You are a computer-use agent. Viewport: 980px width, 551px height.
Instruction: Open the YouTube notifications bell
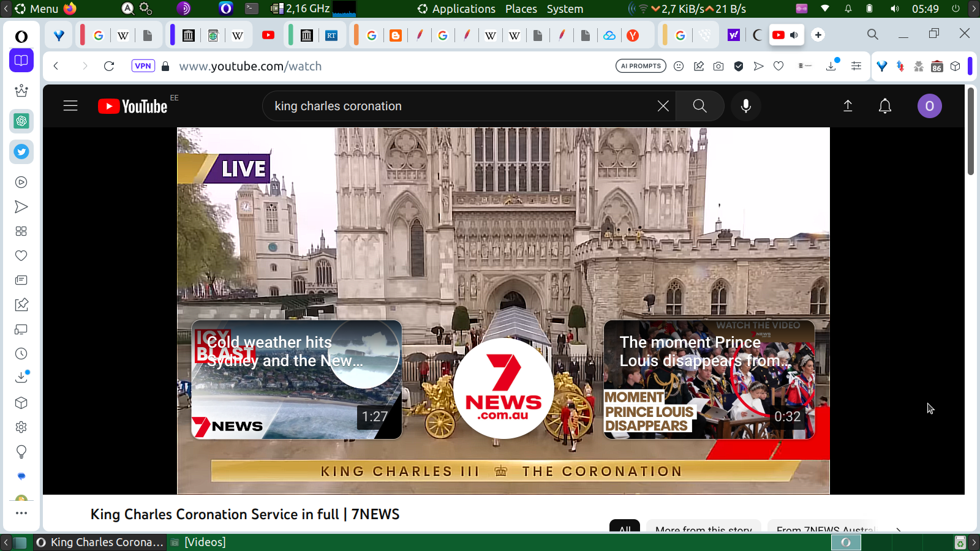point(884,106)
